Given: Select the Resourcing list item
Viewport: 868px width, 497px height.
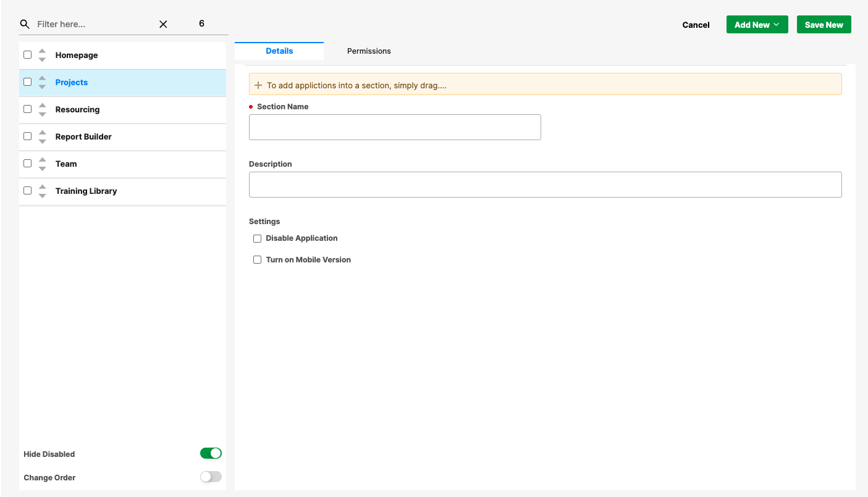Looking at the screenshot, I should click(122, 109).
